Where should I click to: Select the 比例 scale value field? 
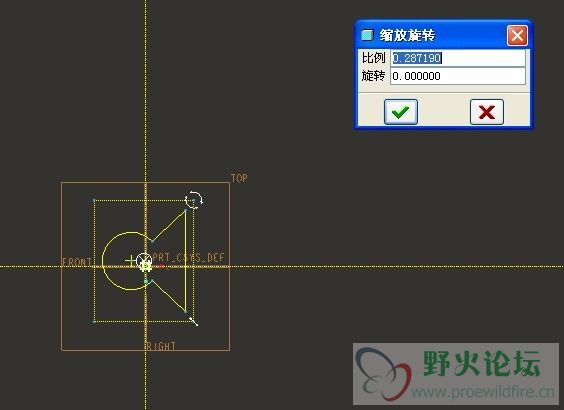(x=458, y=58)
